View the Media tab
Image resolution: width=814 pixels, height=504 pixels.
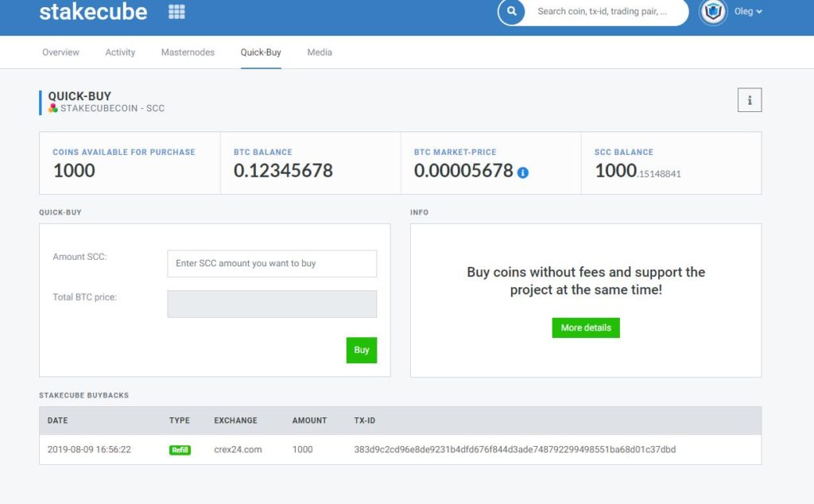319,52
